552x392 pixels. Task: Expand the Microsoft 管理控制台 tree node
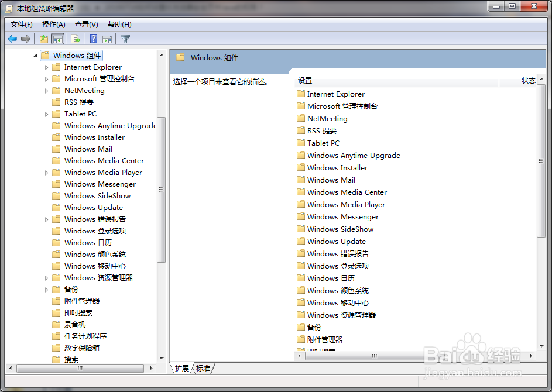(46, 79)
